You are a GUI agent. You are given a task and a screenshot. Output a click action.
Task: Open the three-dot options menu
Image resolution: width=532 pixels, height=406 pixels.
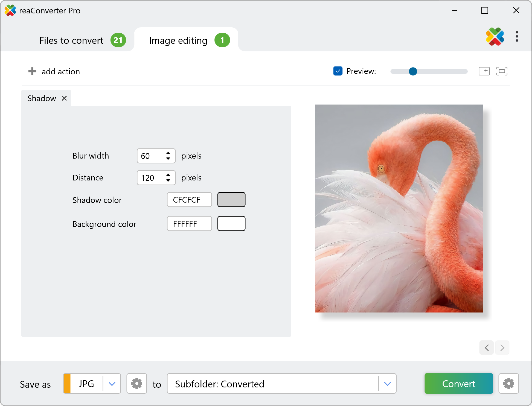coord(517,37)
